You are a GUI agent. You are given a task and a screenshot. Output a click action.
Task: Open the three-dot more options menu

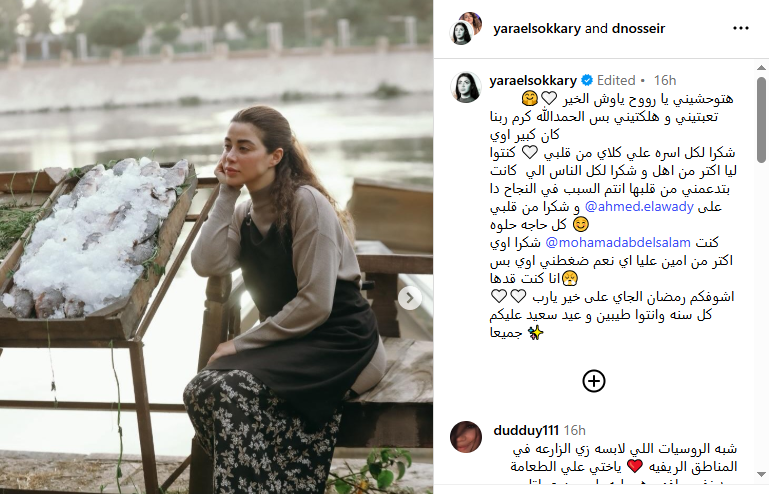click(741, 28)
